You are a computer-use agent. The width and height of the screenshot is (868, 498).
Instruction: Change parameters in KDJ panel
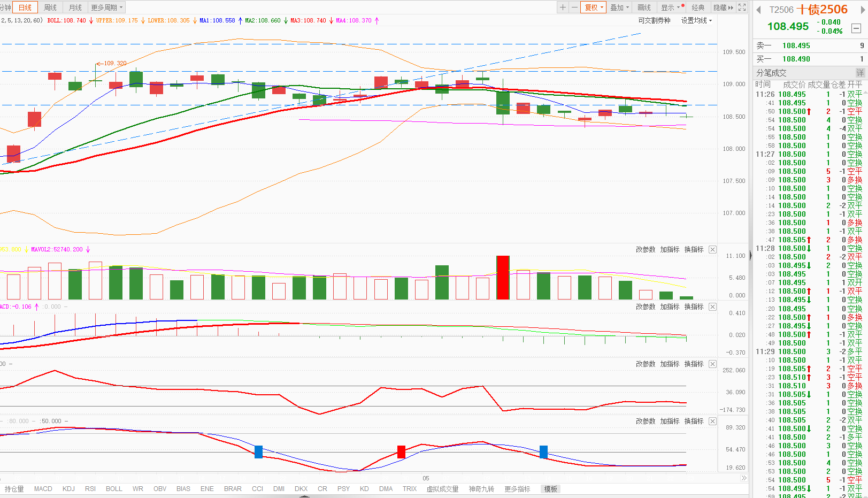point(646,422)
